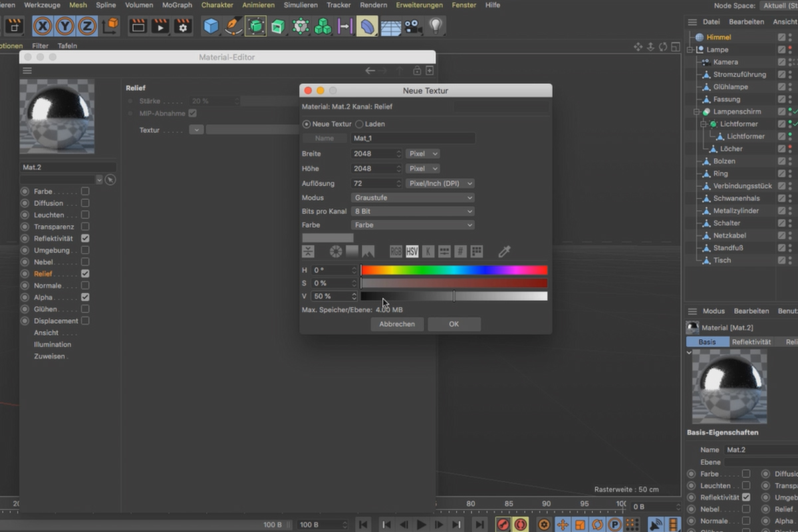Enable the Diffusion channel checkbox
This screenshot has width=798, height=532.
click(85, 203)
